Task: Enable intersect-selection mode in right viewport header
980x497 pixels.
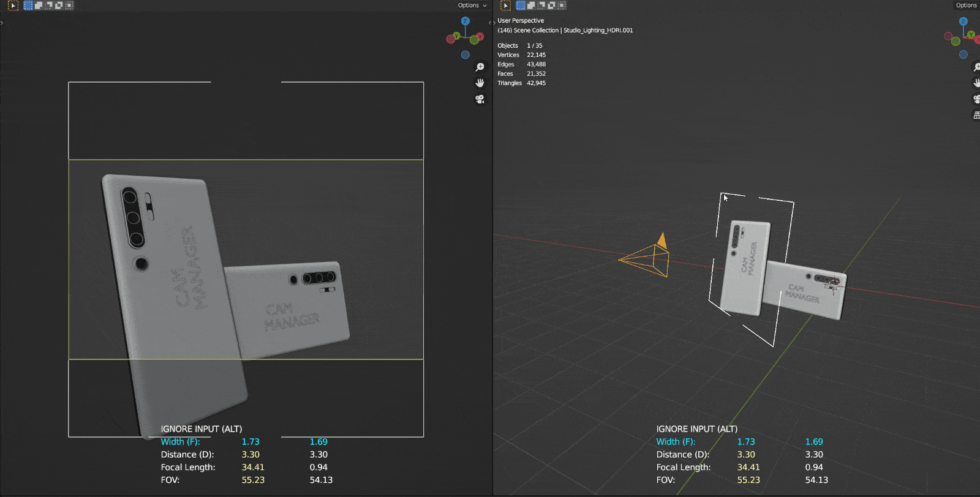Action: pyautogui.click(x=562, y=6)
